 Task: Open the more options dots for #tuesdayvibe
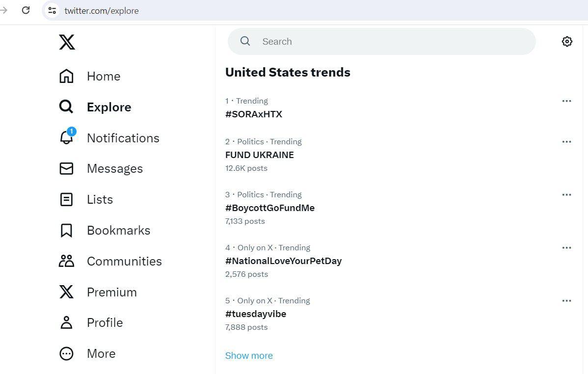(x=566, y=301)
